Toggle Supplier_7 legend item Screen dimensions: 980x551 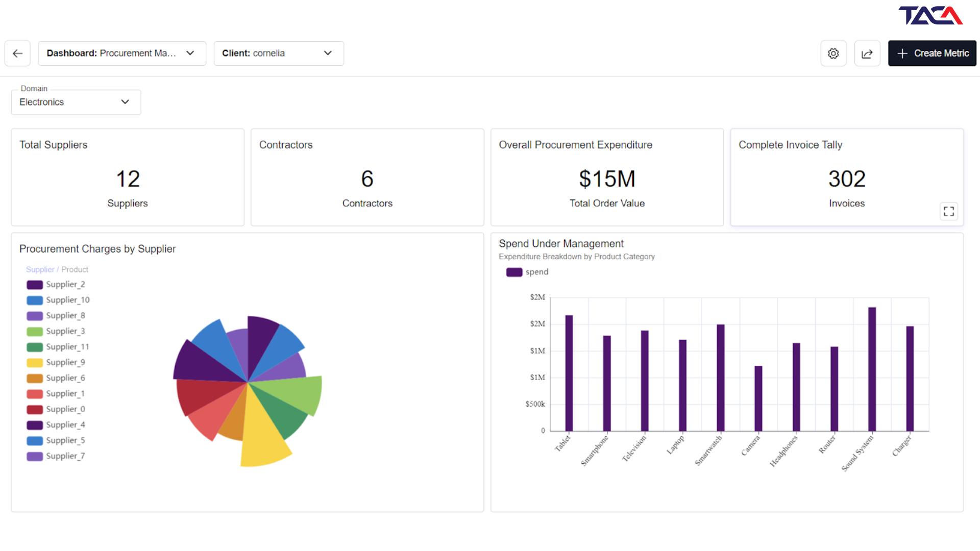[56, 456]
